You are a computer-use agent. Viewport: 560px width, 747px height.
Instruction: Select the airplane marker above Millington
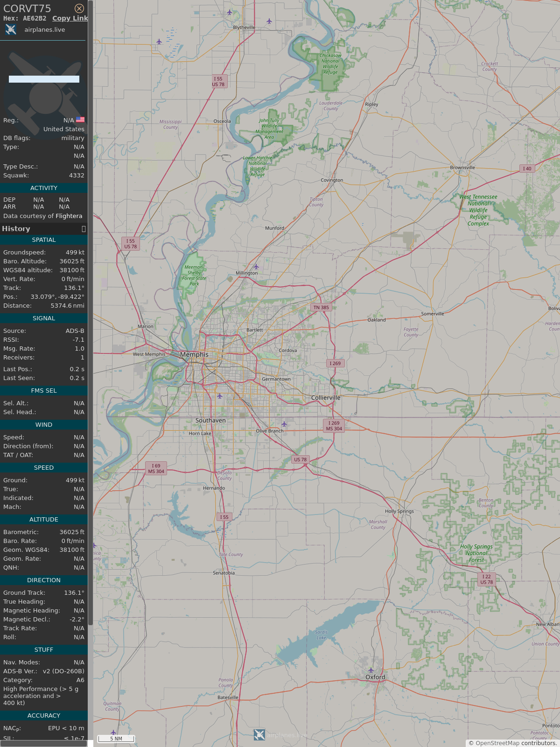click(x=256, y=267)
